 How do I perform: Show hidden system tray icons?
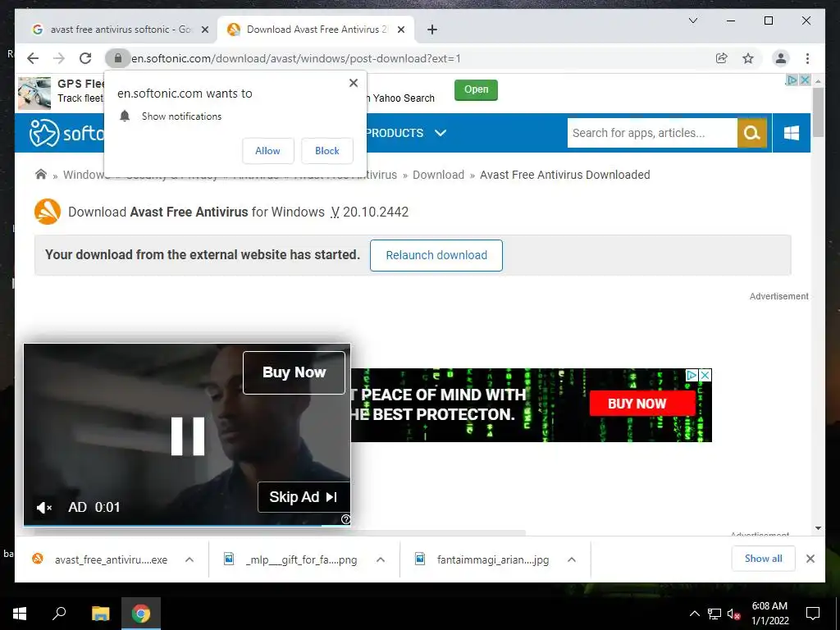694,614
